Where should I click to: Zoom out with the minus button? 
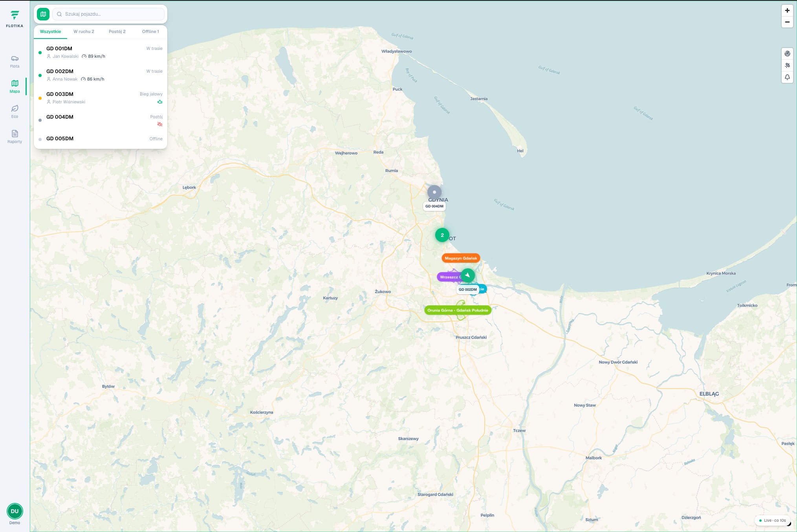(787, 22)
